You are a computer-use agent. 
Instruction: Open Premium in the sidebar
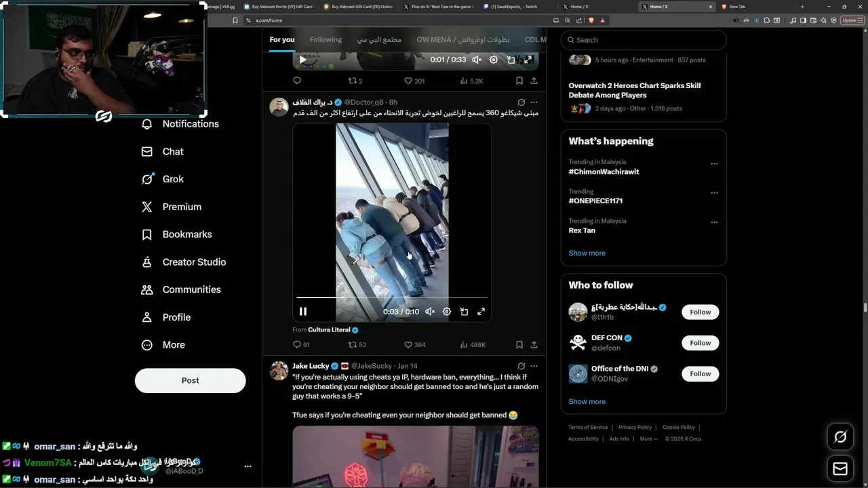171,207
